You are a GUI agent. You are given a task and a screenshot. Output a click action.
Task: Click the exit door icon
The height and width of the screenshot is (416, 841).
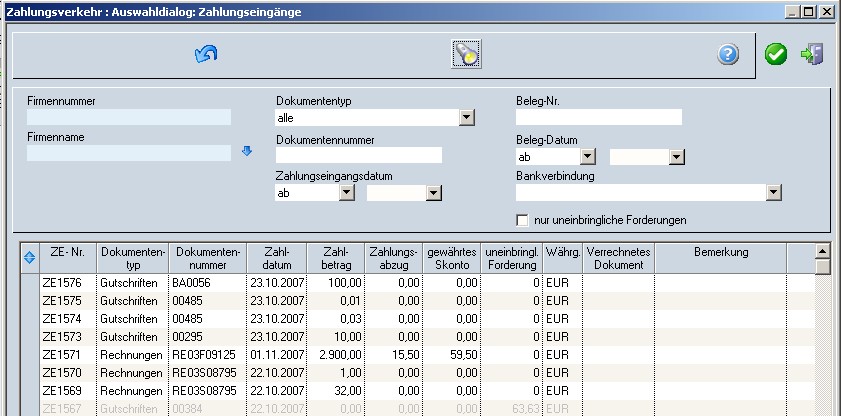[812, 55]
